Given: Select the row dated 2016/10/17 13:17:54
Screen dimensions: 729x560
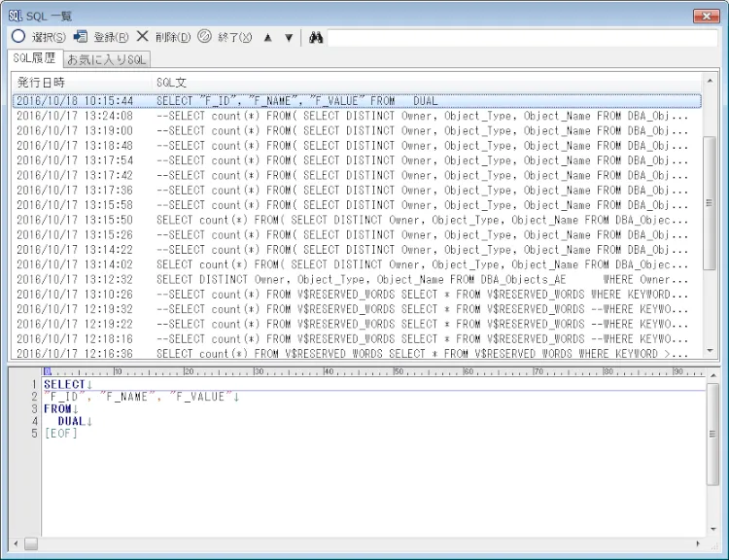Looking at the screenshot, I should (x=357, y=160).
